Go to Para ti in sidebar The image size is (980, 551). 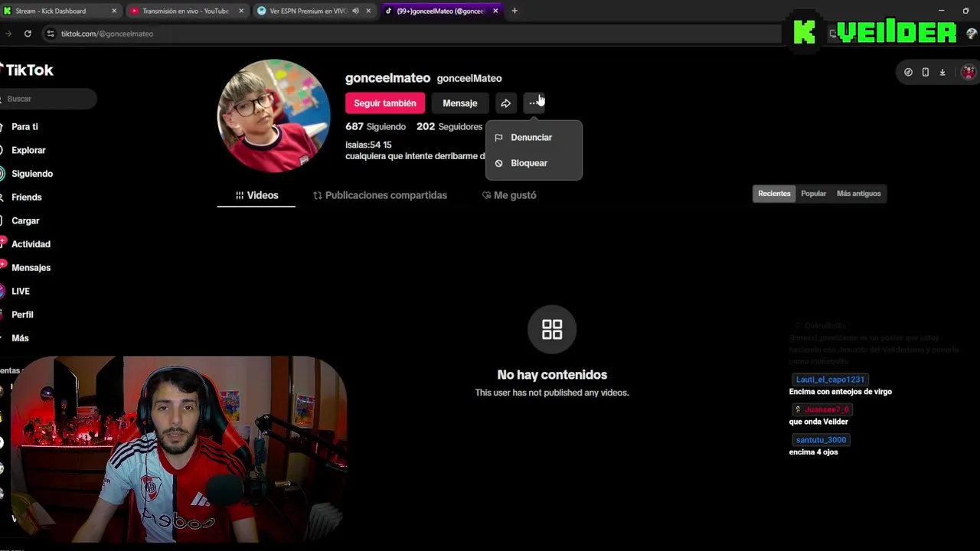[24, 127]
